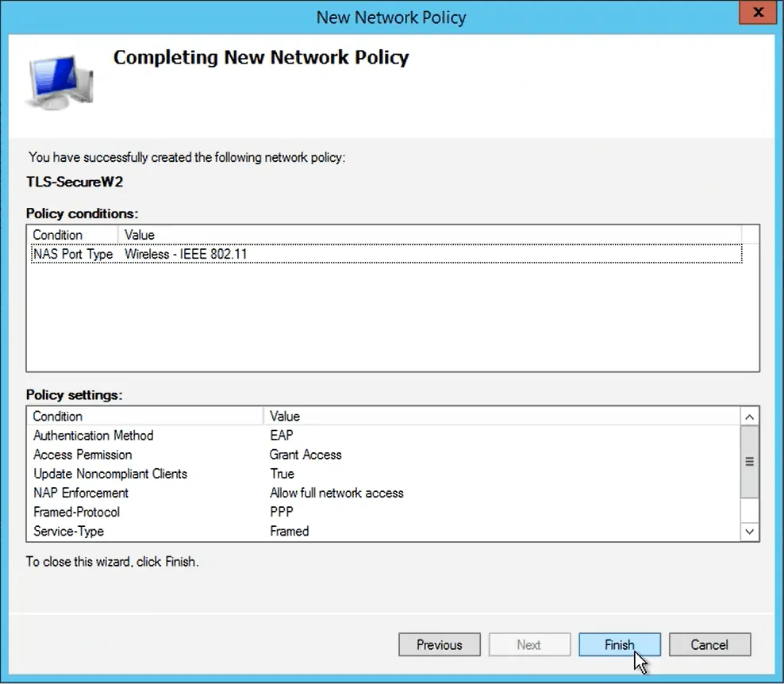Close the New Network Policy dialog
784x684 pixels.
[757, 15]
